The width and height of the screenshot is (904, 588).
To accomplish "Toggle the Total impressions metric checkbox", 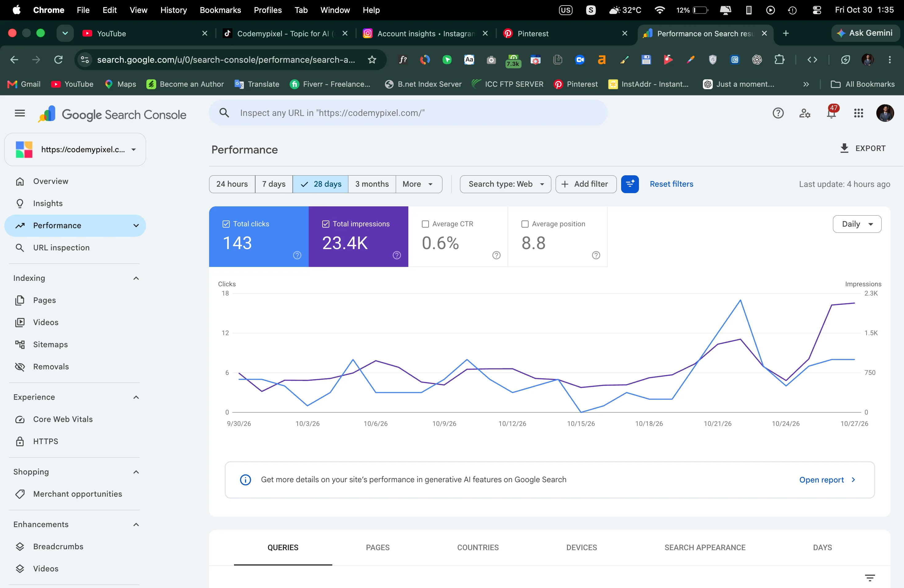I will [x=326, y=224].
